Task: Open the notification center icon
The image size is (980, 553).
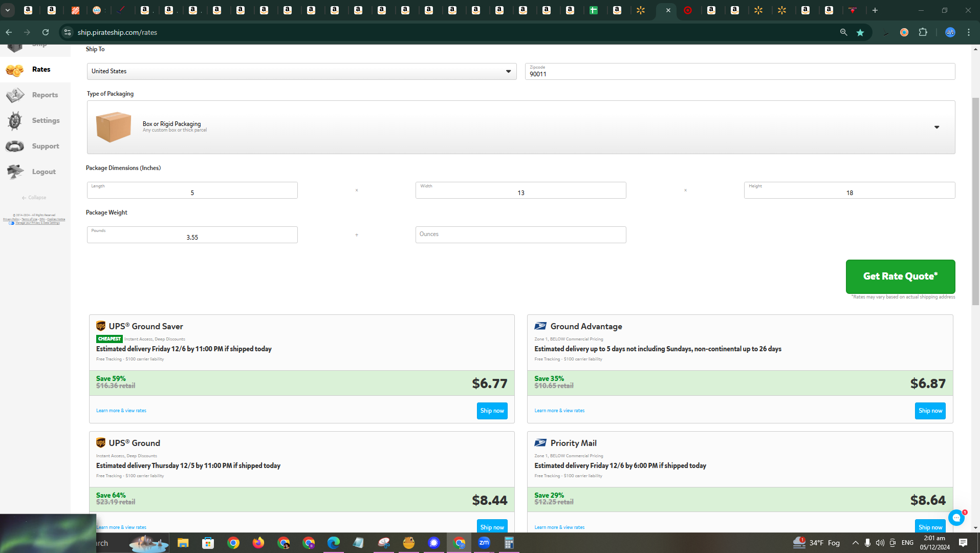Action: click(963, 543)
